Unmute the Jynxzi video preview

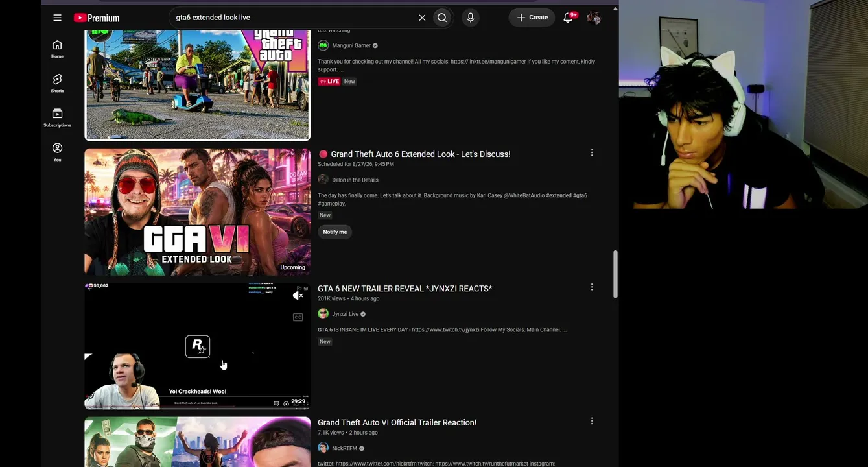coord(298,296)
